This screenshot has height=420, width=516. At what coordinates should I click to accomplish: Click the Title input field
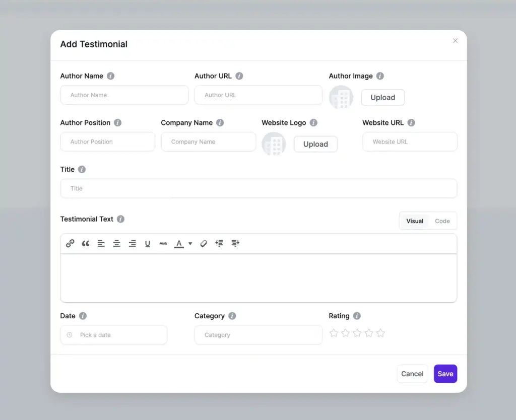(x=258, y=188)
